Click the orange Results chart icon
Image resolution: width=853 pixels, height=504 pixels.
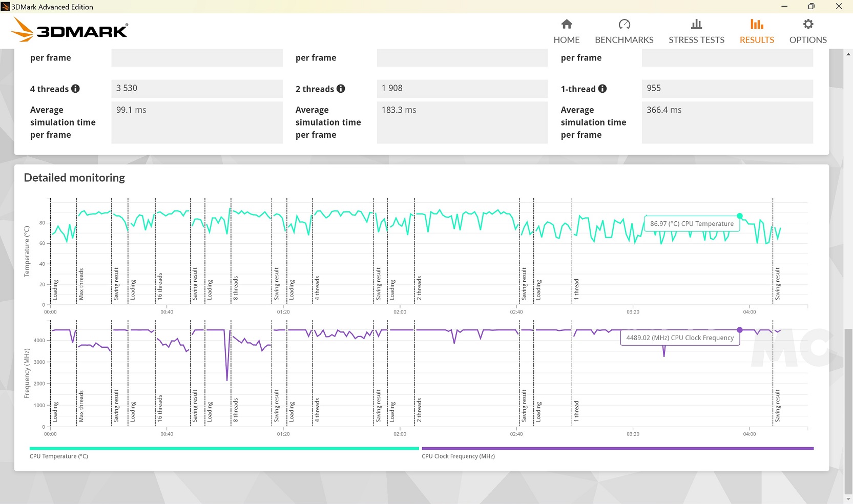click(757, 24)
